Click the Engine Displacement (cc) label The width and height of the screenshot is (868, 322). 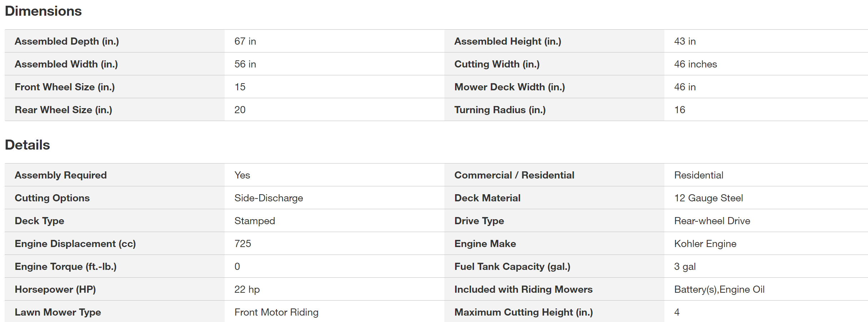click(75, 244)
